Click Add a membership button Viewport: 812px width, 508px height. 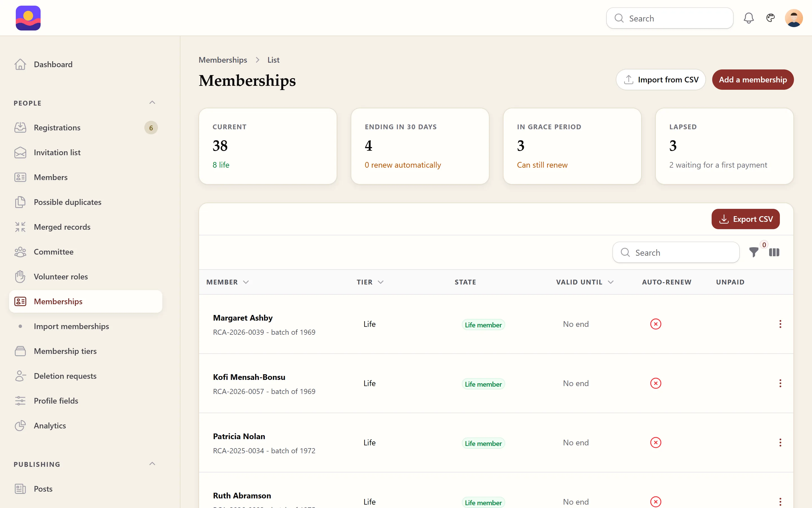tap(753, 80)
